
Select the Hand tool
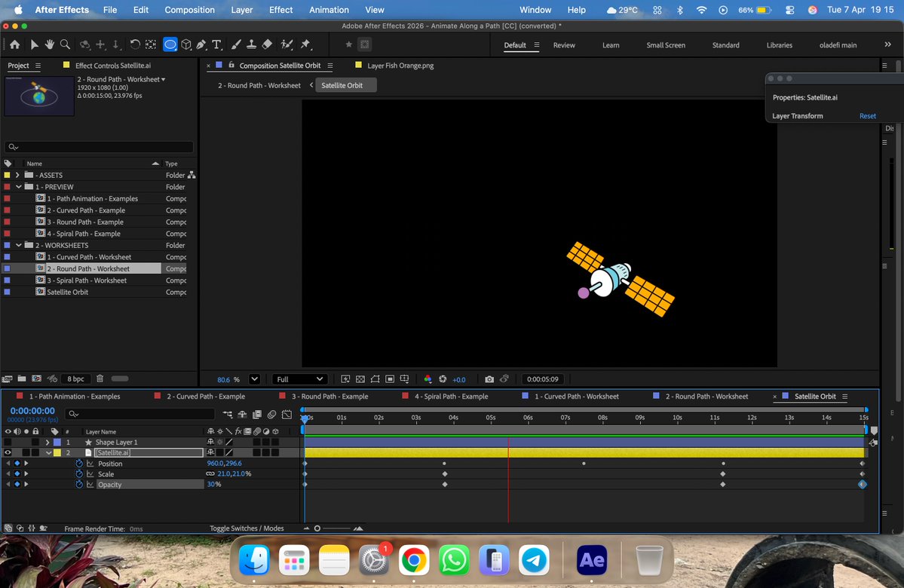pyautogui.click(x=50, y=44)
